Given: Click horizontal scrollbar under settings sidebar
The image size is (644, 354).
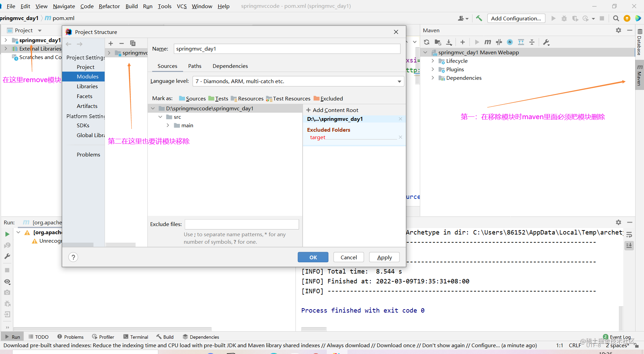Looking at the screenshot, I should (78, 245).
